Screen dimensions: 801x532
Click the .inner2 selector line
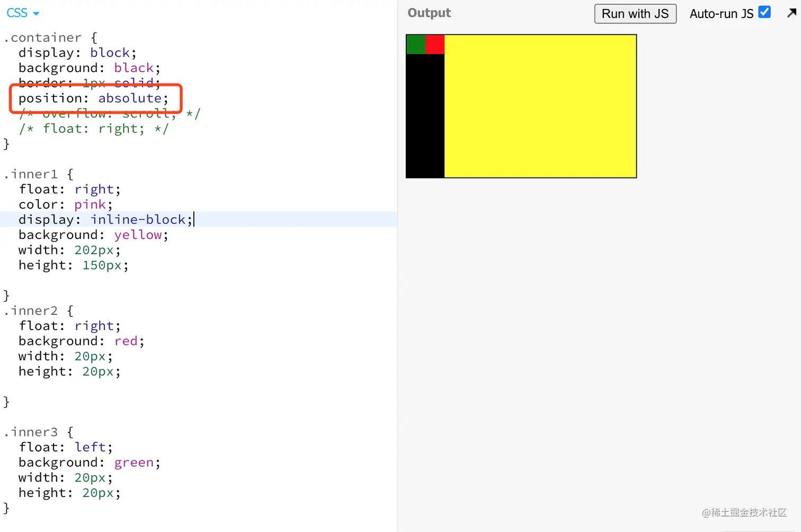(x=38, y=311)
